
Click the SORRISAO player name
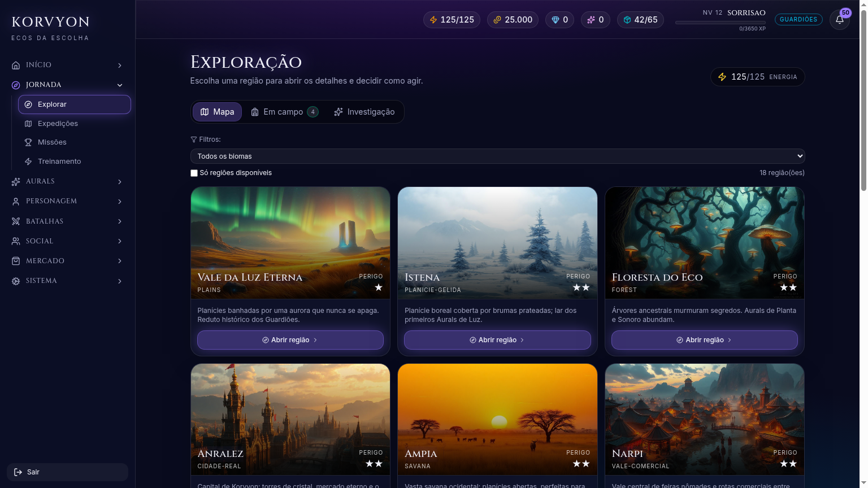coord(746,12)
